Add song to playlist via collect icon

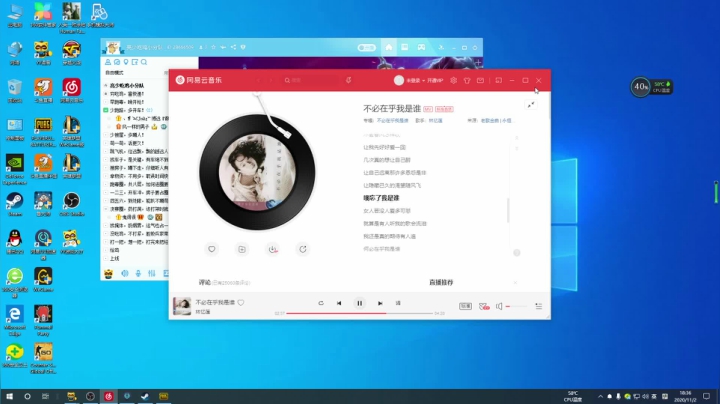tap(242, 249)
